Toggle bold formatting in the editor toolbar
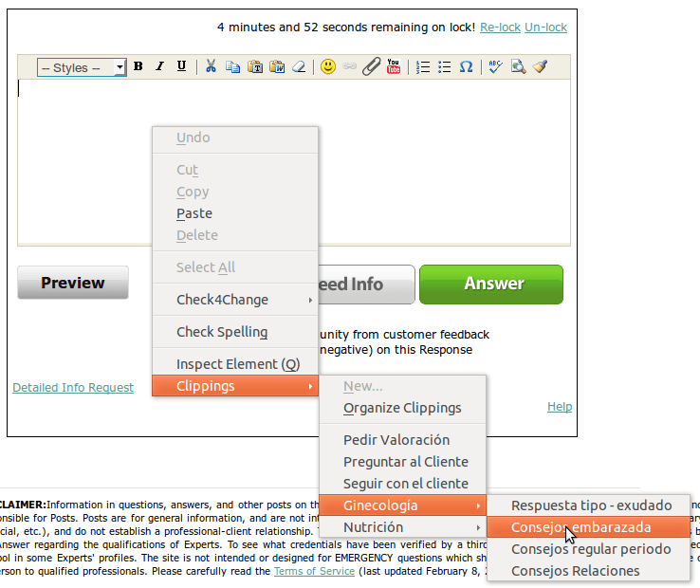Image resolution: width=700 pixels, height=588 pixels. point(138,66)
